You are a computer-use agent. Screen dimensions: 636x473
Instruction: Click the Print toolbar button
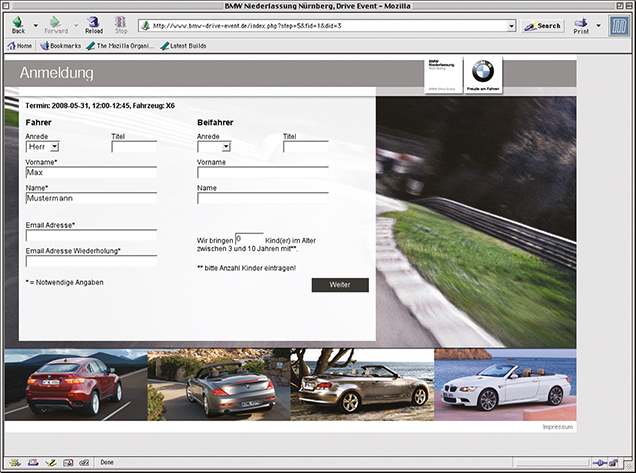click(581, 24)
